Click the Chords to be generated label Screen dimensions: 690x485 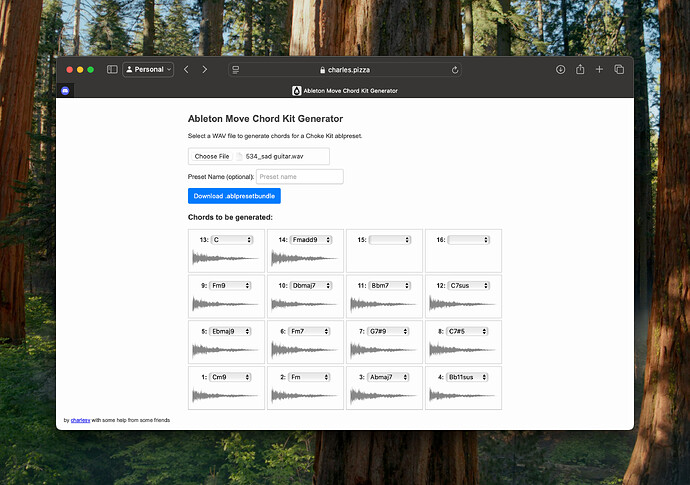230,217
